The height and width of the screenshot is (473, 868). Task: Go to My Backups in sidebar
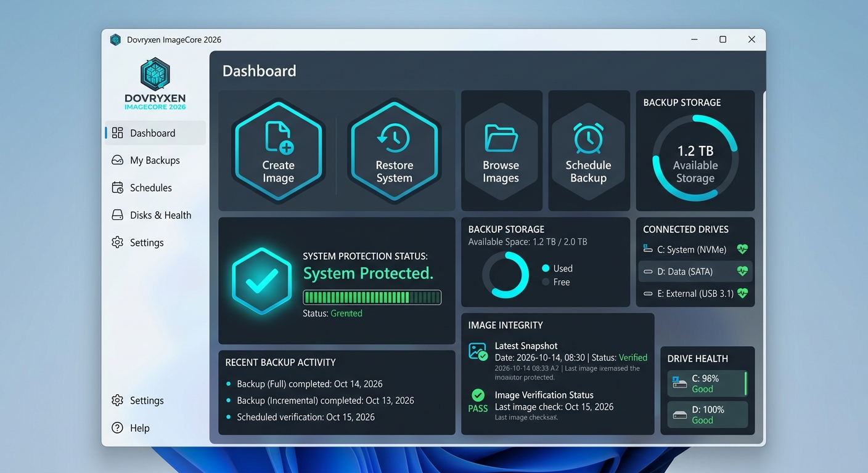pos(155,160)
